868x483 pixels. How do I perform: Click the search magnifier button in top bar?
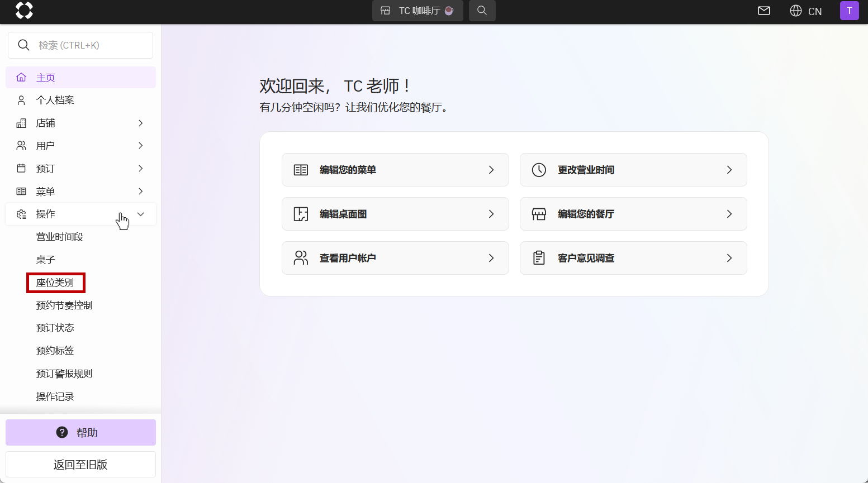click(482, 11)
